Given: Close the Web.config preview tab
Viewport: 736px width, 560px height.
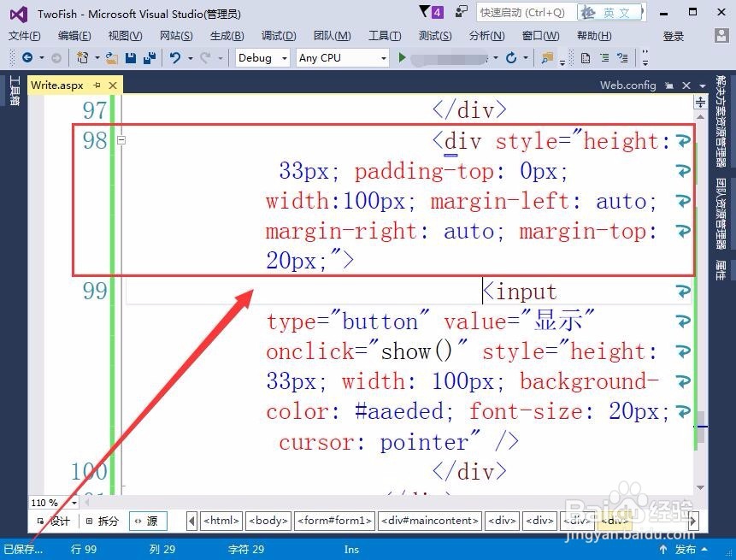Looking at the screenshot, I should coord(686,85).
